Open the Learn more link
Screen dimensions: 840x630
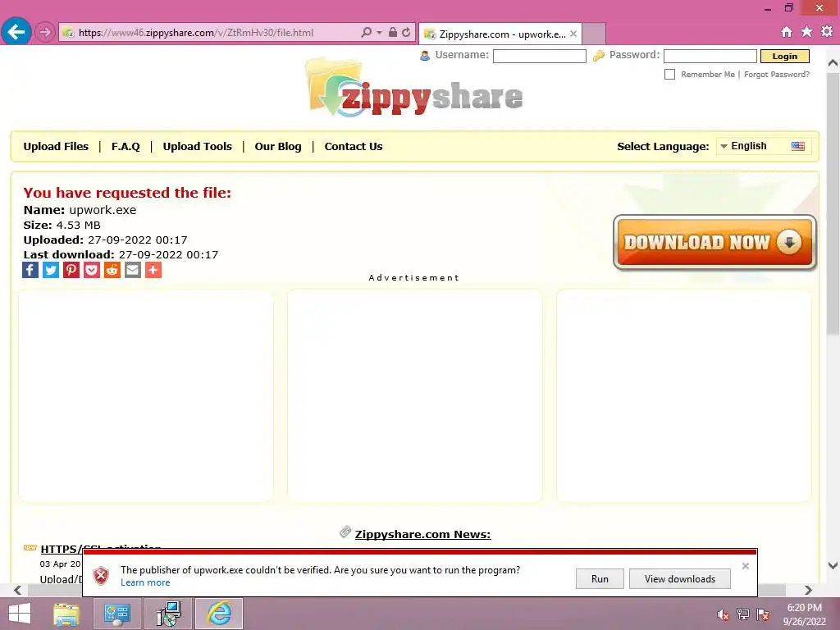[x=145, y=583]
